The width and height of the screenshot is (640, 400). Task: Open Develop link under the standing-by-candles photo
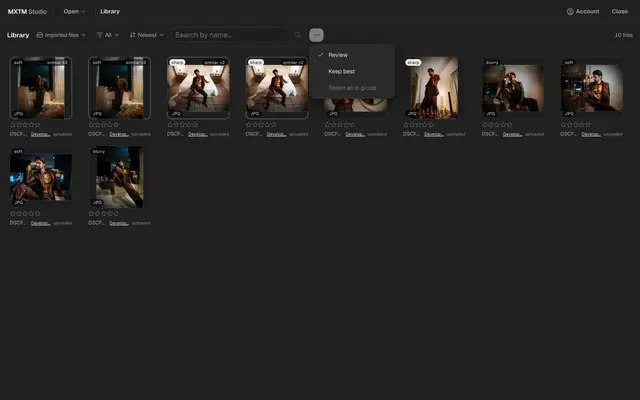pos(433,134)
